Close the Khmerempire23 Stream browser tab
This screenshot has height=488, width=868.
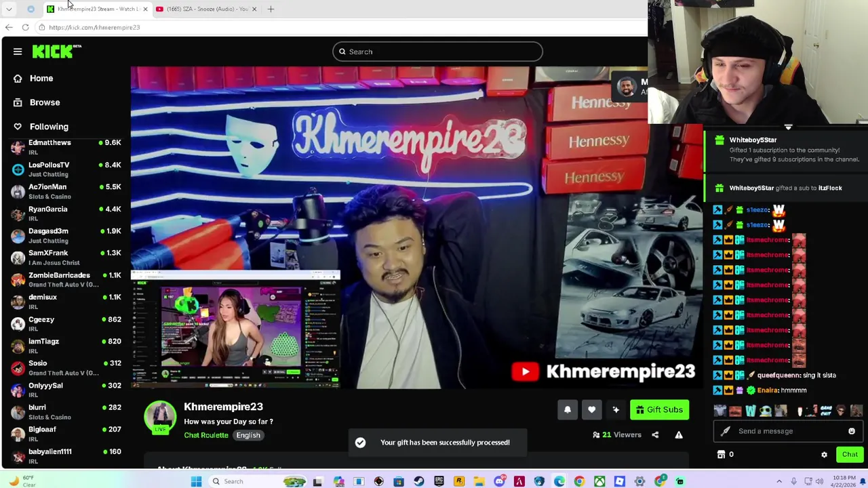[x=145, y=9]
